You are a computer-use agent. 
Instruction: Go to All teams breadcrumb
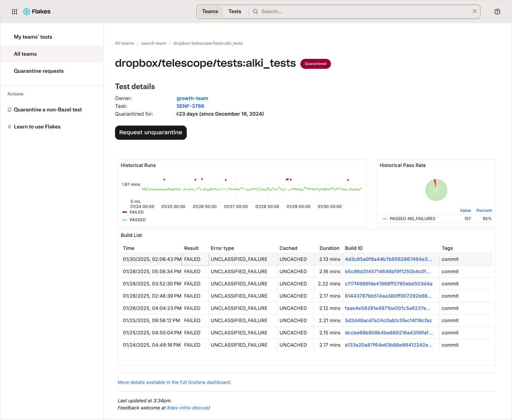click(125, 43)
